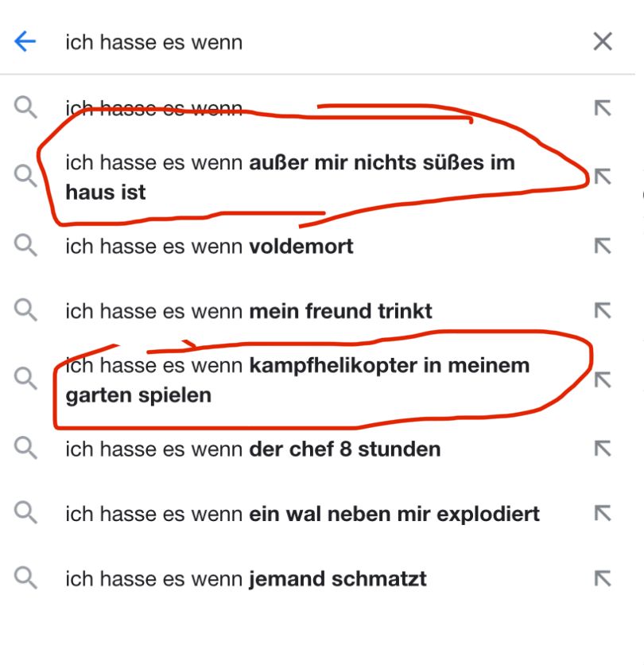Click magnifier icon beside "der chef 8 stunden"
The image size is (644, 665).
coord(26,449)
